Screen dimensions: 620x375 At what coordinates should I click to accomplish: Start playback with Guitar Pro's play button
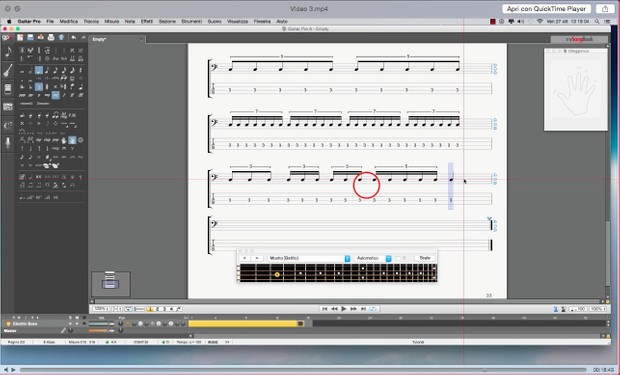coord(344,309)
